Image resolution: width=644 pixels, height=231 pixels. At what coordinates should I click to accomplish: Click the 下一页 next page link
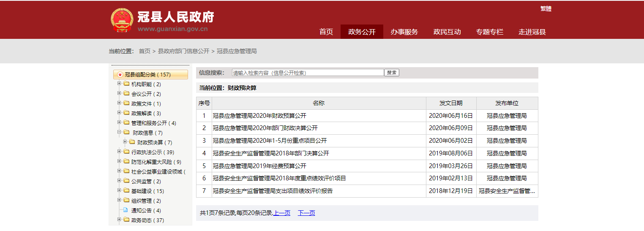[306, 213]
